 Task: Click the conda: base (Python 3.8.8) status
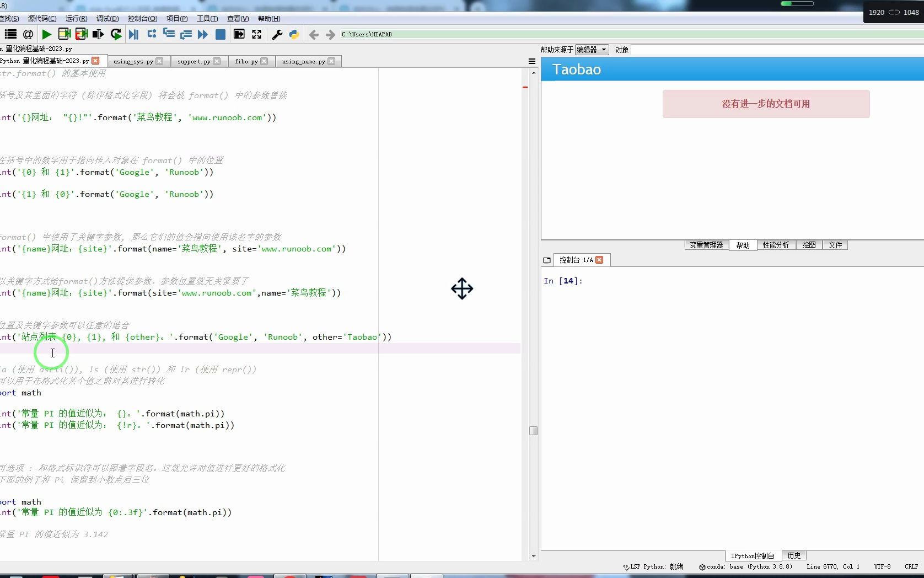click(x=745, y=566)
